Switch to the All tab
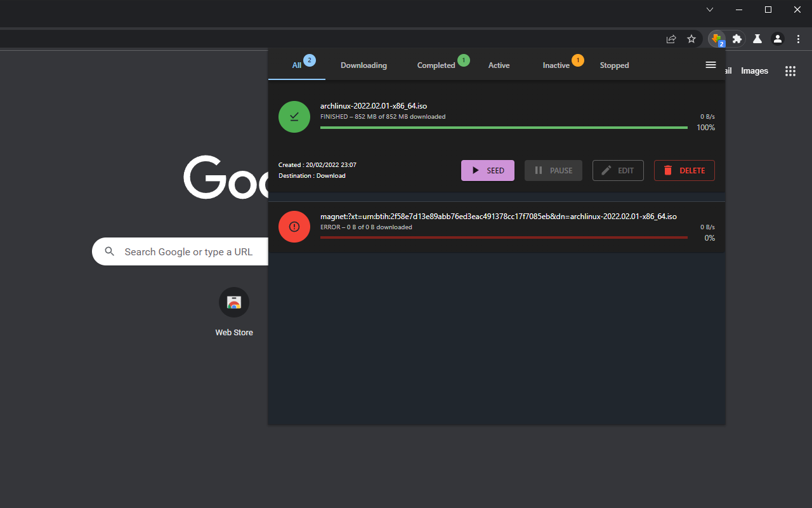This screenshot has width=812, height=508. pos(297,65)
